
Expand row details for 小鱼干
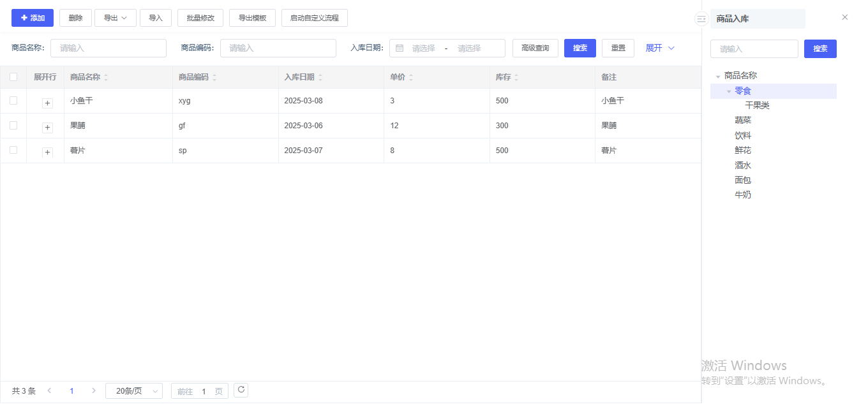click(x=47, y=103)
